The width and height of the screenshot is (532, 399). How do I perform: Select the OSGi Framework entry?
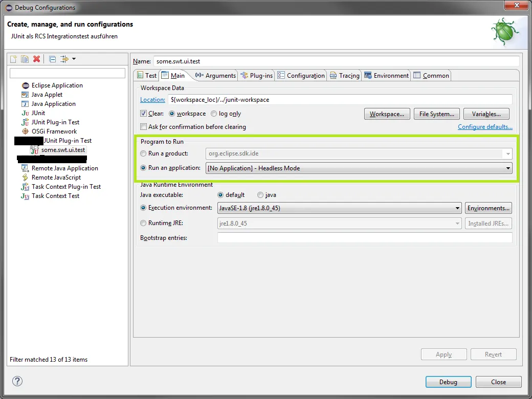coord(54,131)
